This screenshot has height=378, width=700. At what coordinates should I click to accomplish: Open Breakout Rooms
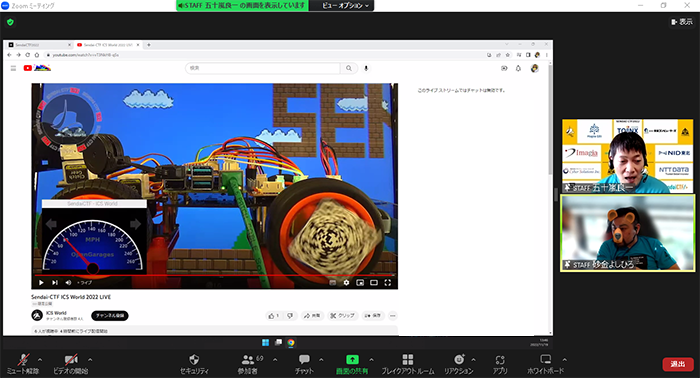(x=408, y=360)
